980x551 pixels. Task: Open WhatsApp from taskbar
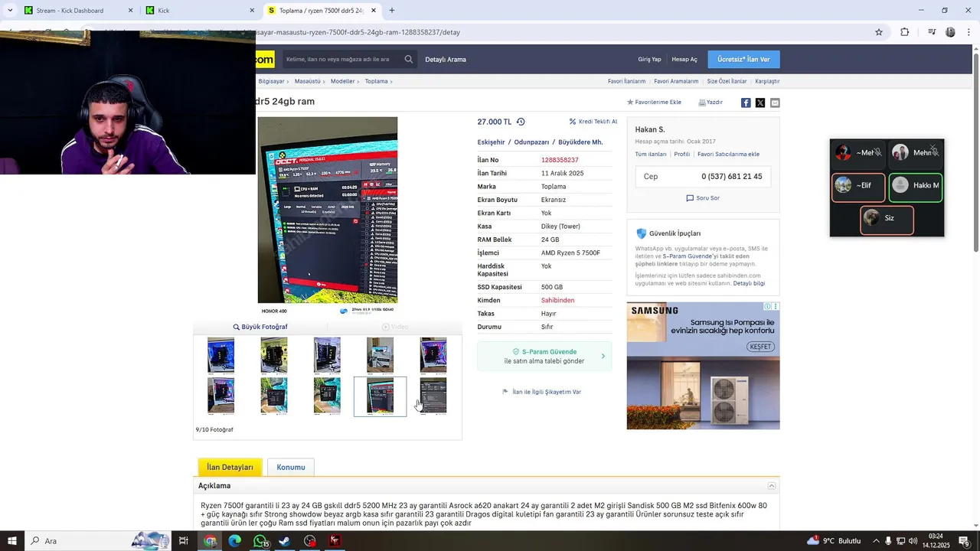point(260,541)
